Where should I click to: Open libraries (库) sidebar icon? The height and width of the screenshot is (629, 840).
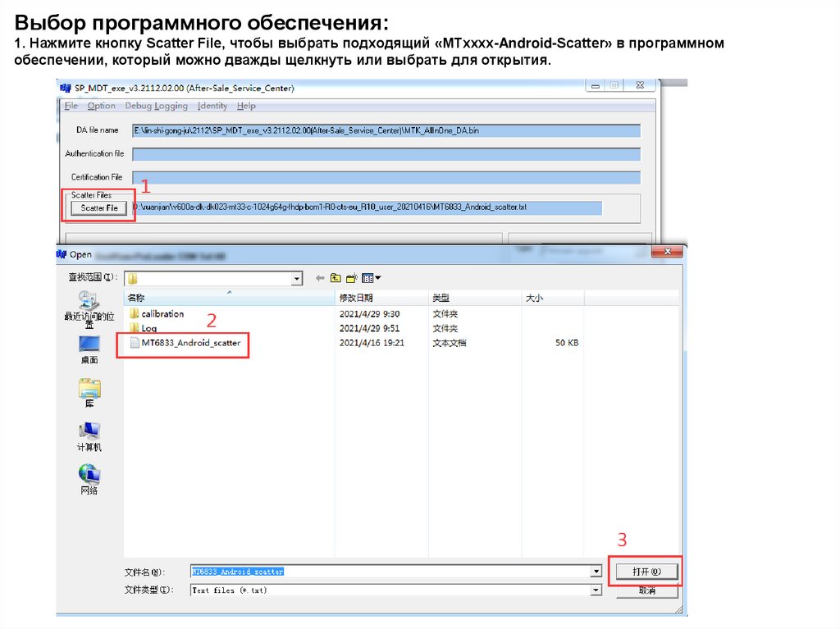coord(89,393)
